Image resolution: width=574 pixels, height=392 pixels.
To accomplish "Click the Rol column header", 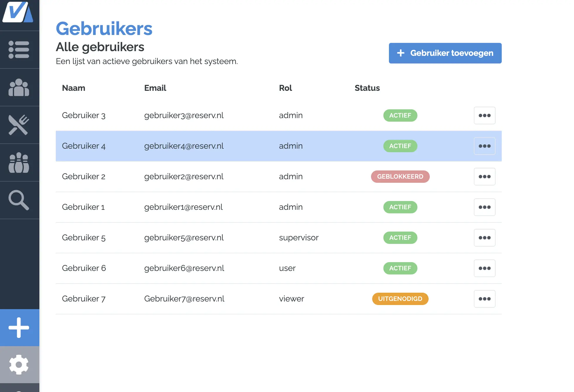I will pyautogui.click(x=285, y=88).
